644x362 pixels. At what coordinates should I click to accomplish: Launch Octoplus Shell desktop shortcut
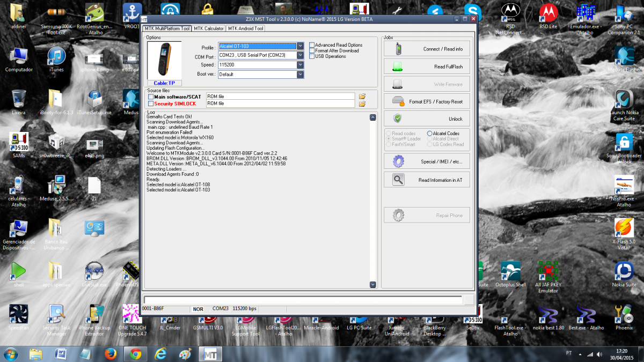point(510,275)
